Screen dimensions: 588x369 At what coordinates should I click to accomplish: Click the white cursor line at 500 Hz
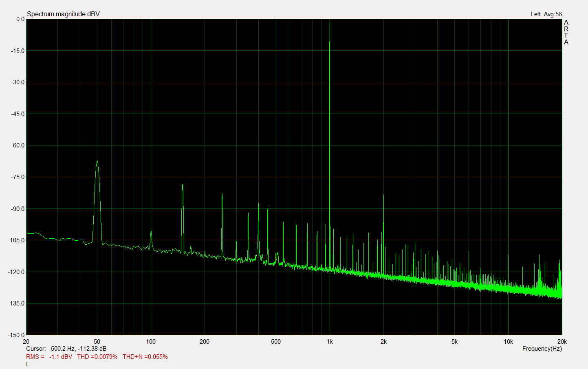pos(276,177)
